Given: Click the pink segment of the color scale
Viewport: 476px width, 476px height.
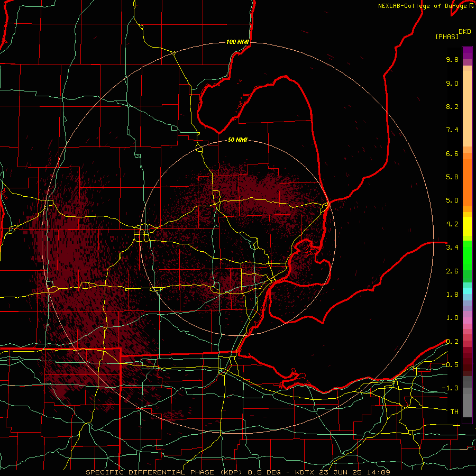Looking at the screenshot, I should click(x=467, y=321).
